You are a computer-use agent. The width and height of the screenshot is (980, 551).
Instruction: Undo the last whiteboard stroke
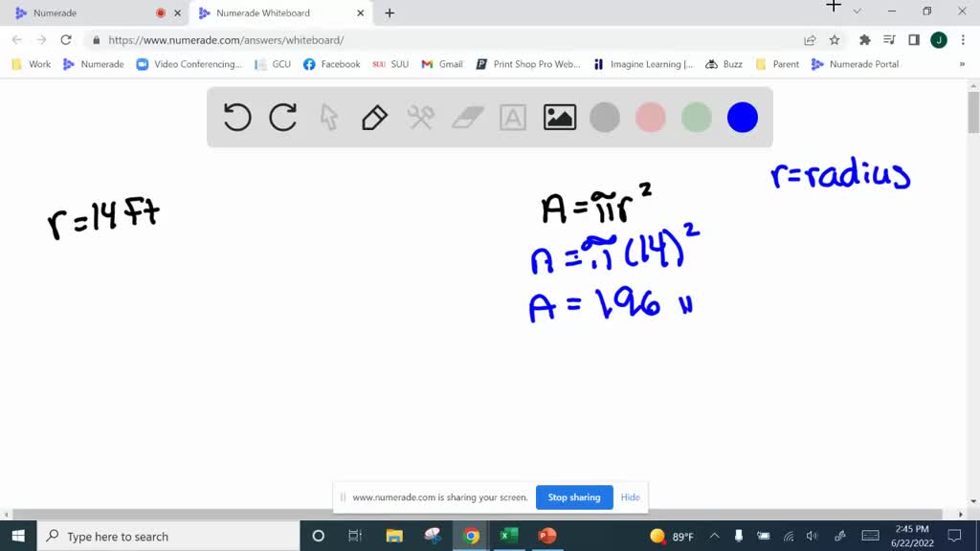[x=236, y=117]
